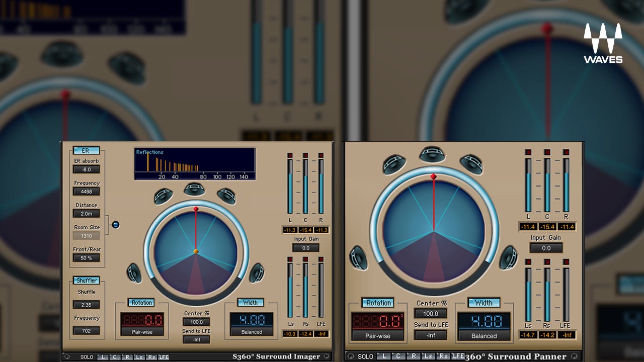The height and width of the screenshot is (362, 644).
Task: Open the Balanced selector in Surround Panner
Action: coord(484,336)
